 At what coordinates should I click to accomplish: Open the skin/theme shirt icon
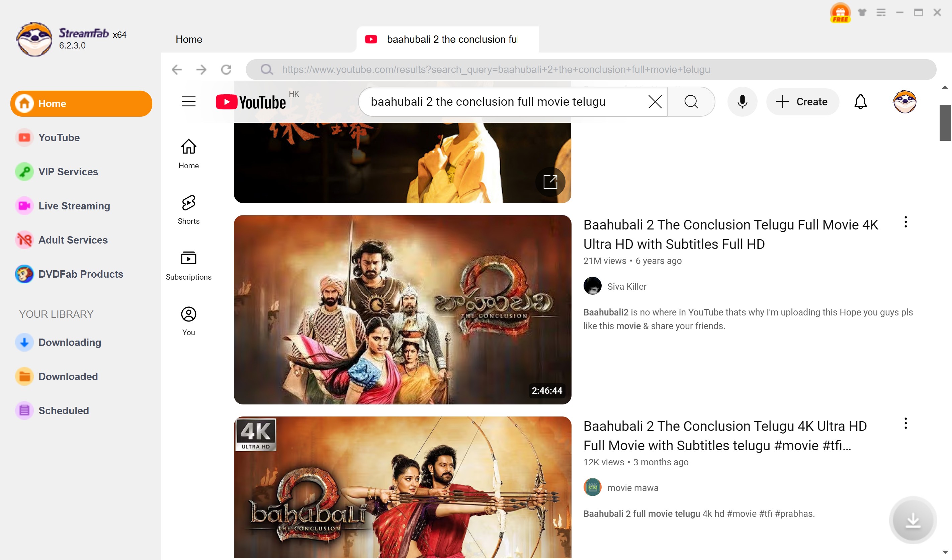pos(862,12)
